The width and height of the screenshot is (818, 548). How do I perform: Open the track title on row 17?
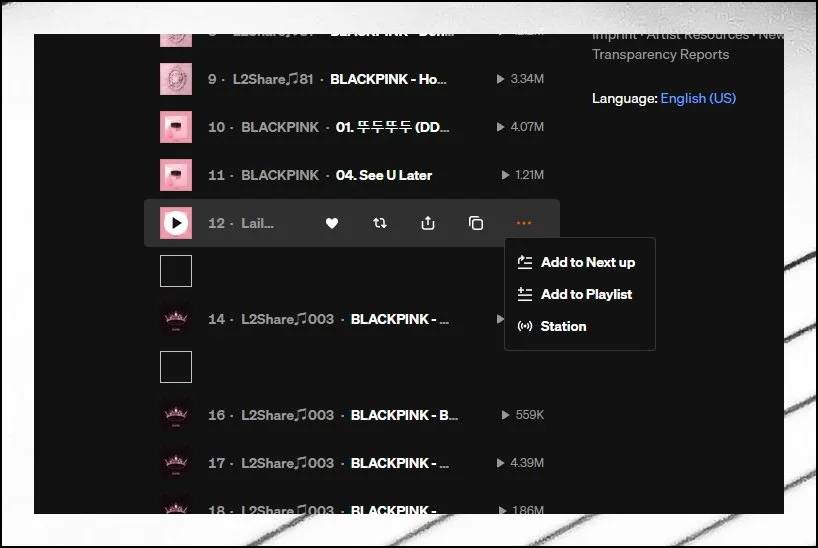click(x=400, y=463)
